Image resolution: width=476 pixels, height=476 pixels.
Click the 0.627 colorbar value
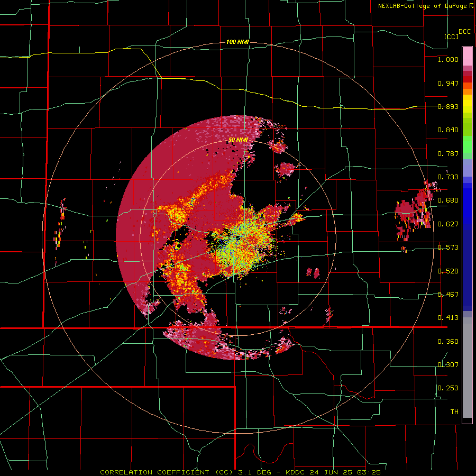pyautogui.click(x=448, y=224)
